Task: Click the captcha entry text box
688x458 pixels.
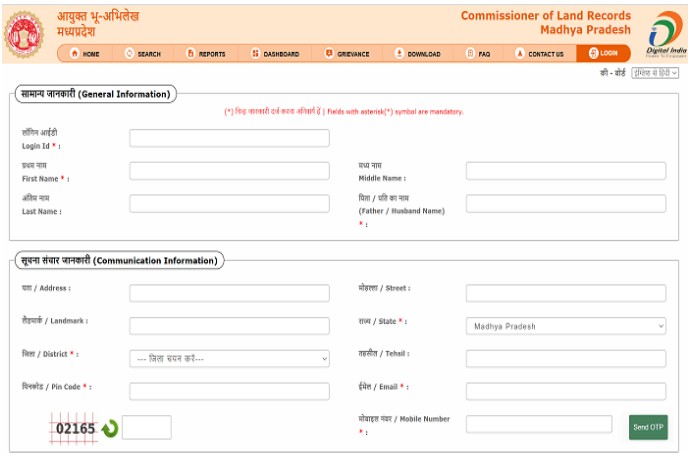Action: pos(146,427)
